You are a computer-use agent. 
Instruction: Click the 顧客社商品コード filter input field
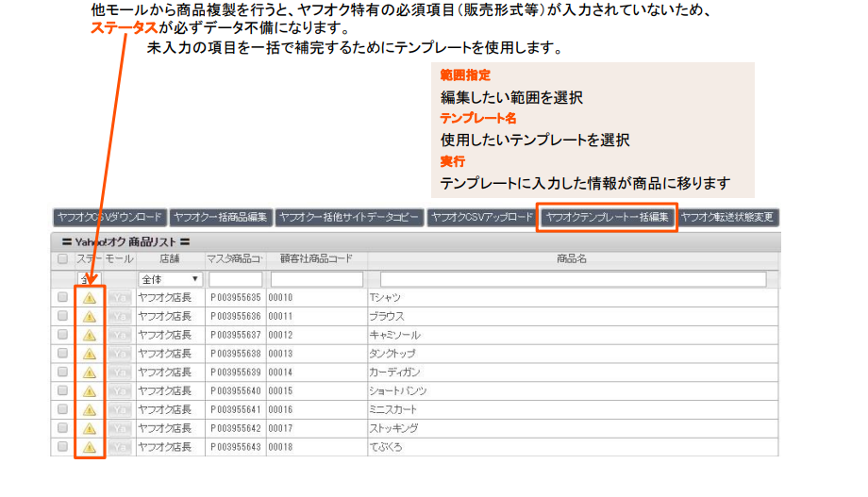click(x=317, y=279)
